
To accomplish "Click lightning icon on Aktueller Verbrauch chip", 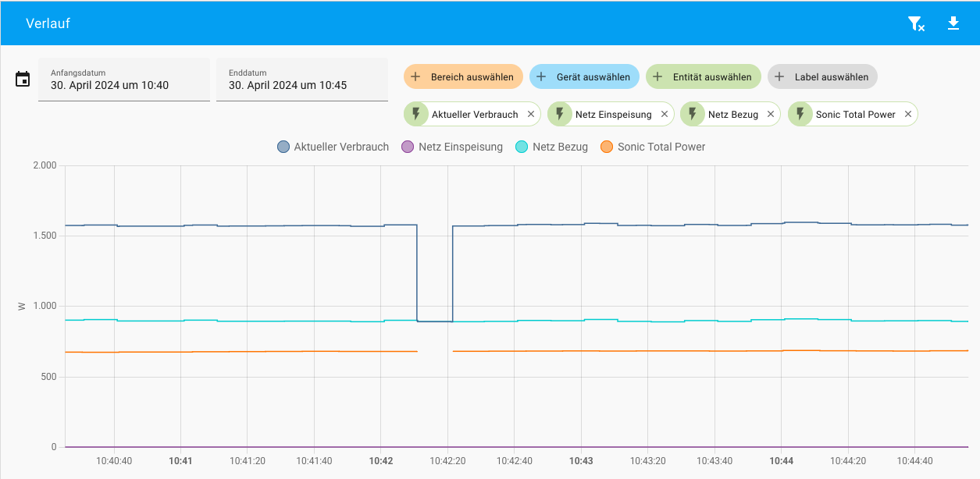I will click(416, 114).
